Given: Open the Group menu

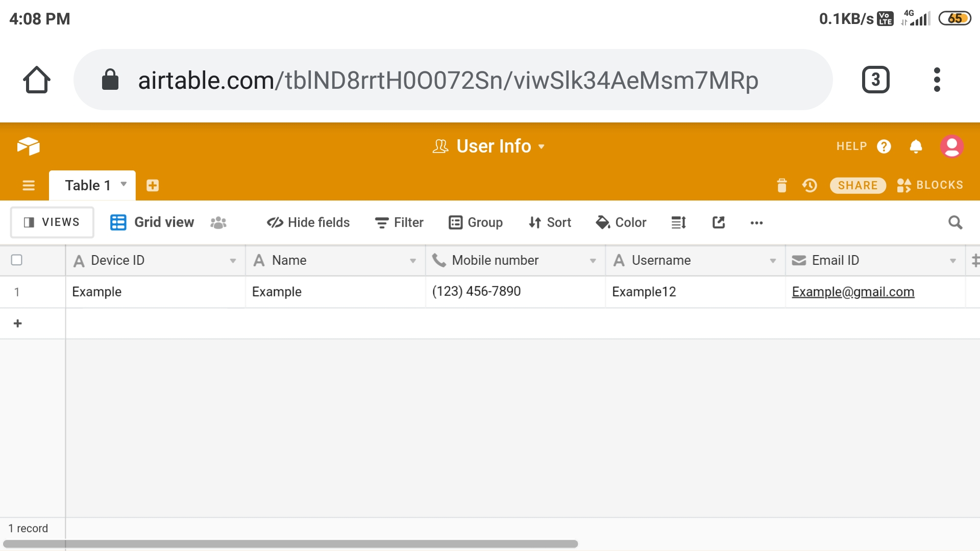Looking at the screenshot, I should tap(476, 222).
